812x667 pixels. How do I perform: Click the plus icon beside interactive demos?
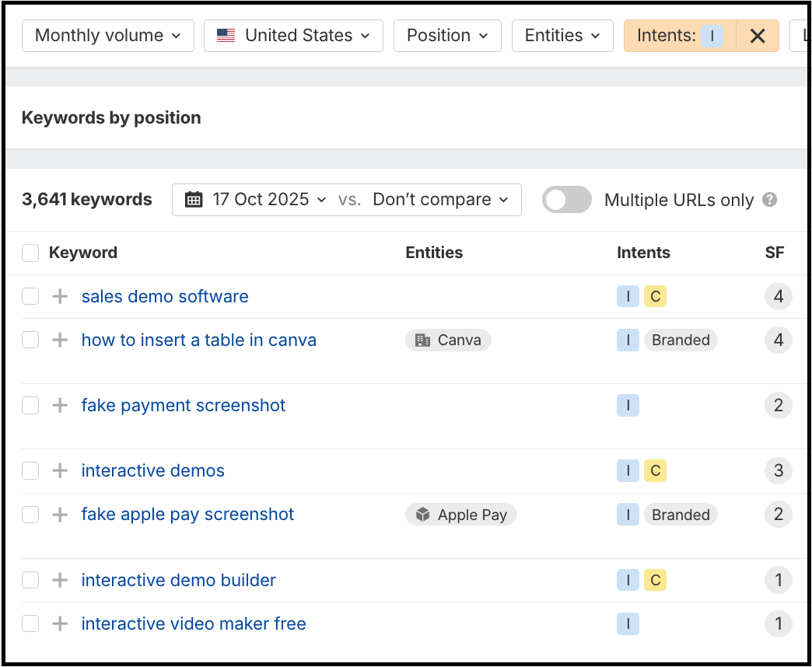pos(60,470)
